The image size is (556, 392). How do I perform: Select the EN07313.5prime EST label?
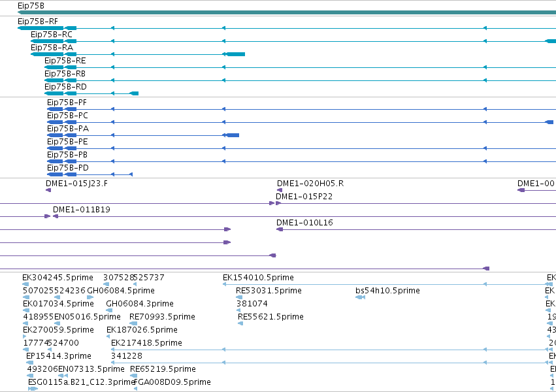(x=91, y=370)
